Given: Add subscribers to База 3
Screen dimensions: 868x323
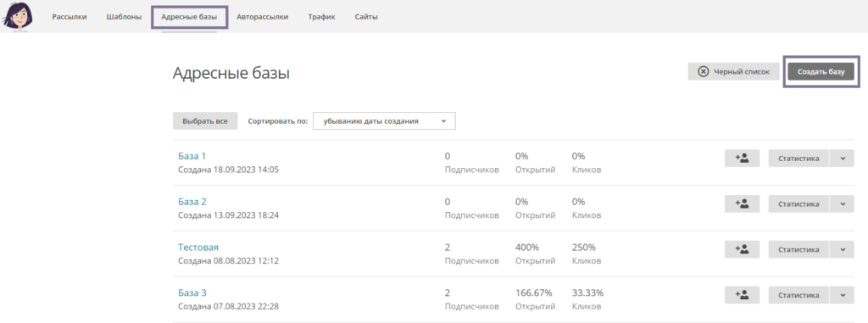Looking at the screenshot, I should (x=742, y=295).
